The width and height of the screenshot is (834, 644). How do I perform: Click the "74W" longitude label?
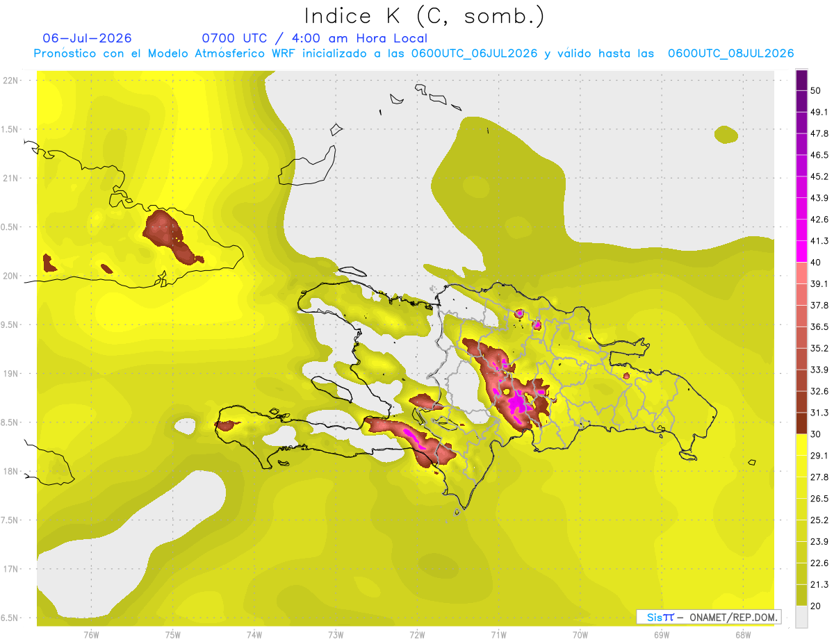tap(254, 634)
